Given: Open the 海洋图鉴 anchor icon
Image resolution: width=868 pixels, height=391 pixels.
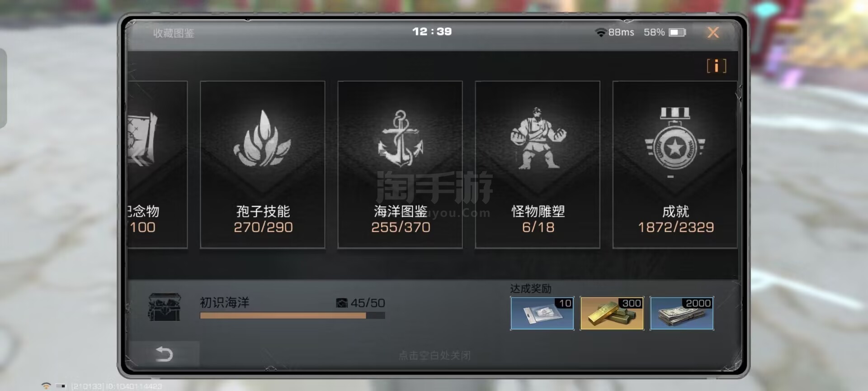Looking at the screenshot, I should [400, 138].
